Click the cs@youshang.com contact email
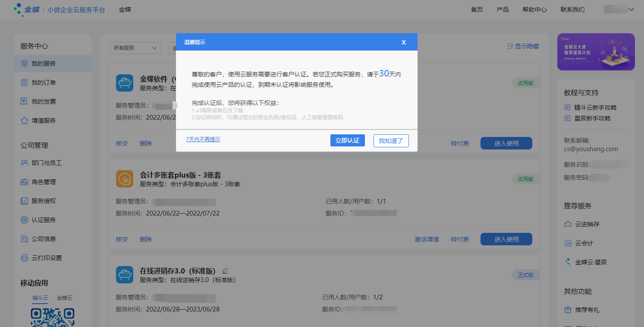Image resolution: width=644 pixels, height=327 pixels. tap(591, 149)
